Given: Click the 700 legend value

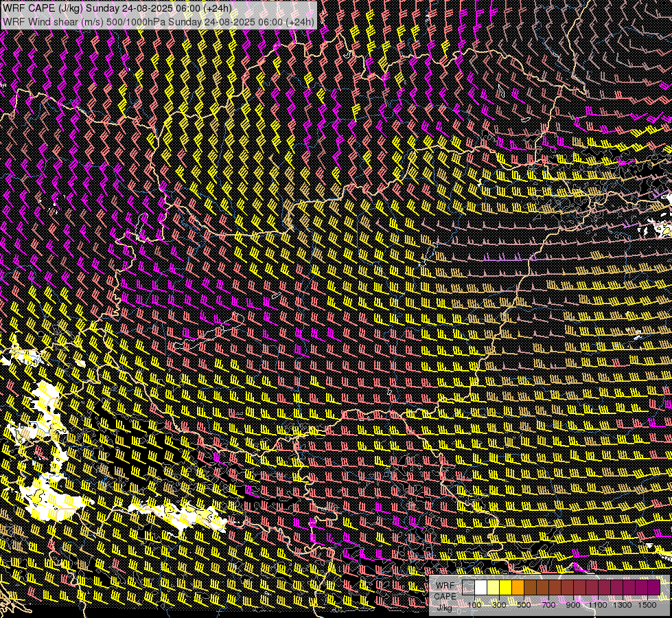Looking at the screenshot, I should 548,605.
